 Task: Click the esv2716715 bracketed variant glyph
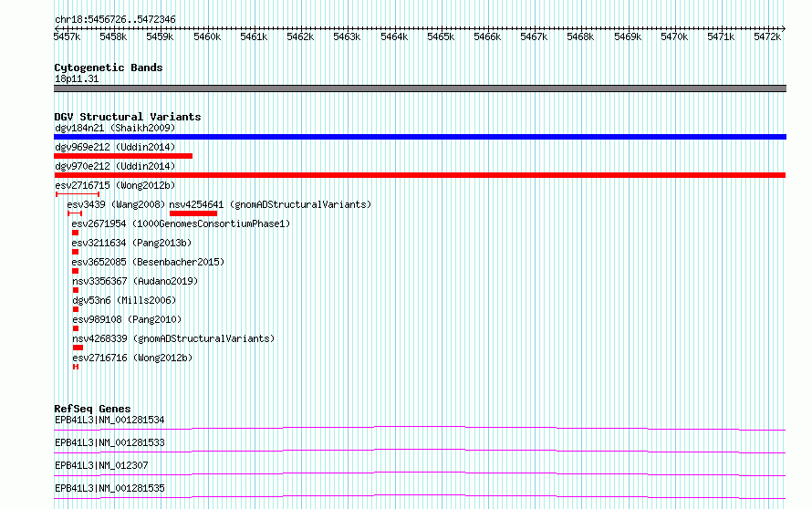click(78, 194)
